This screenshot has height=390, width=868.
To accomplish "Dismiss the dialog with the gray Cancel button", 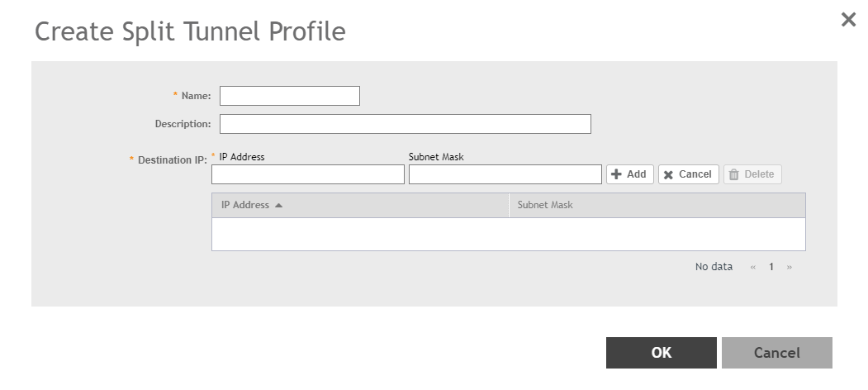I will click(x=776, y=353).
